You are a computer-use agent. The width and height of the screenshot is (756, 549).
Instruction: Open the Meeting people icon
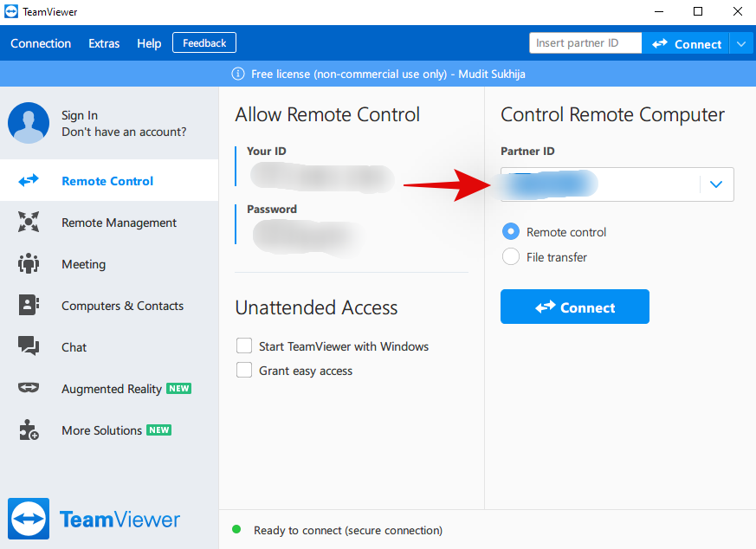[29, 264]
